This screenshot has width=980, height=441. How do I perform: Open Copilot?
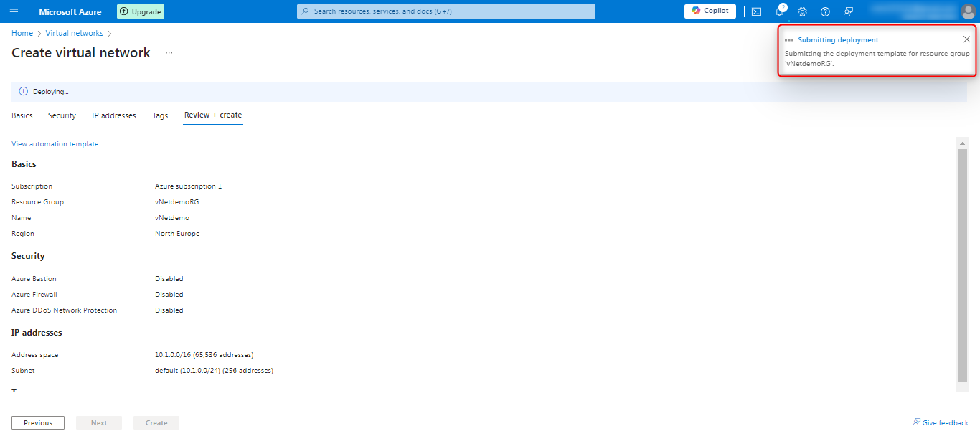click(710, 11)
